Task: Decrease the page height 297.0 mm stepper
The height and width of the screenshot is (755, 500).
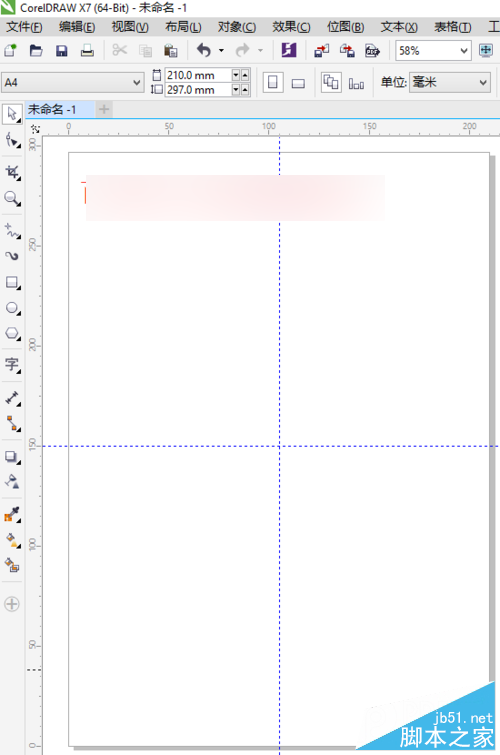Action: 236,90
